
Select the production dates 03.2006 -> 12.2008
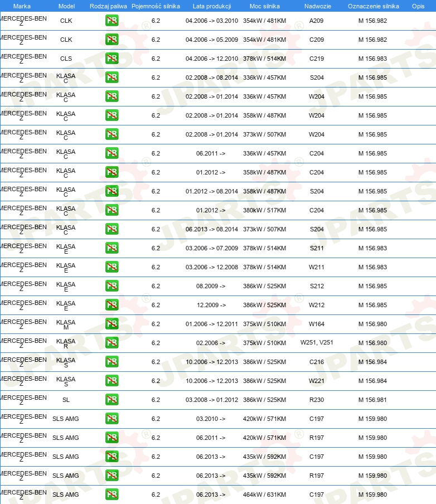212,267
